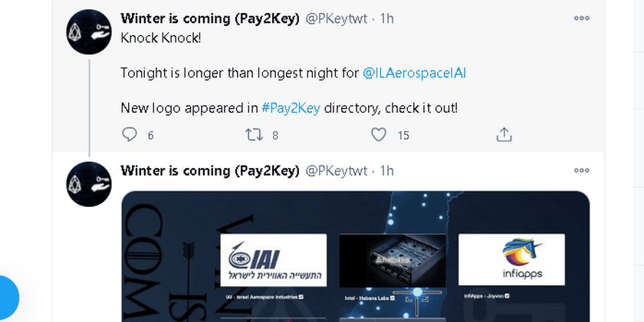
Task: Click the first tweet's "Winter is coming (Pay2Key)" name
Action: [x=210, y=18]
